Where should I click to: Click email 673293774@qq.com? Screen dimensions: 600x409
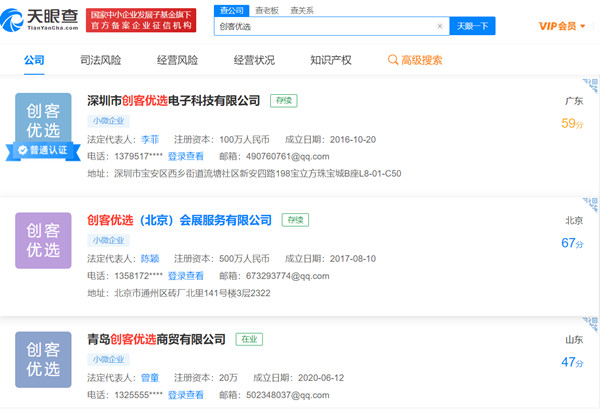click(287, 276)
